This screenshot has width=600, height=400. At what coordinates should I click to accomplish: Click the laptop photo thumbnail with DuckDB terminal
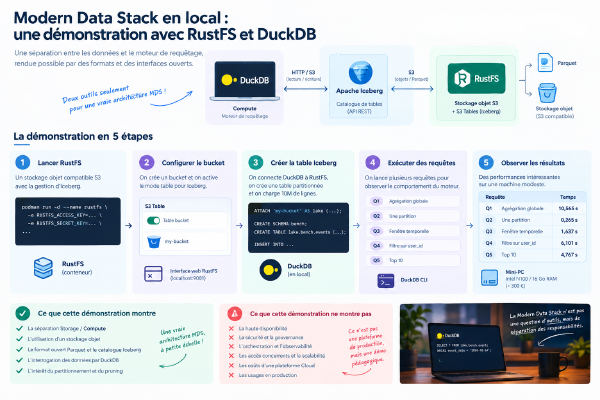(495, 344)
